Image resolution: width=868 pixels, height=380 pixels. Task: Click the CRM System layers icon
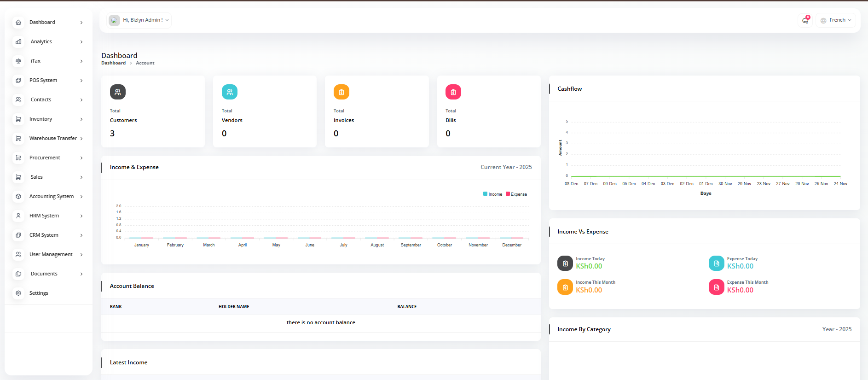click(18, 235)
